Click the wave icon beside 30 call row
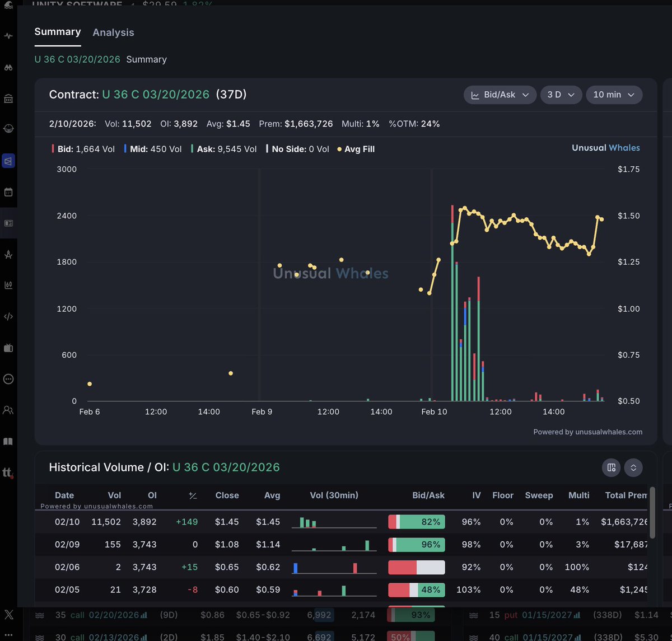This screenshot has width=672, height=641. (x=40, y=637)
